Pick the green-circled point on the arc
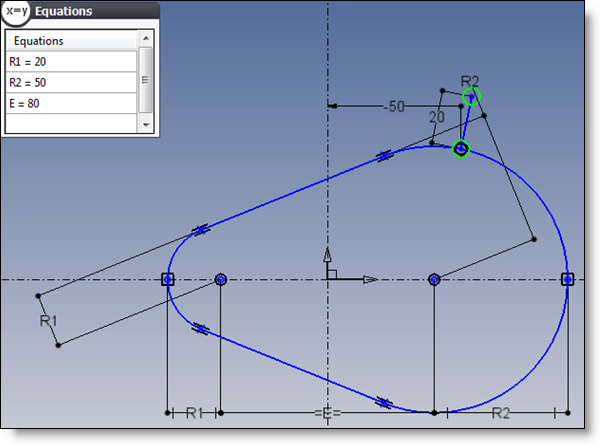The height and width of the screenshot is (445, 601). (461, 149)
